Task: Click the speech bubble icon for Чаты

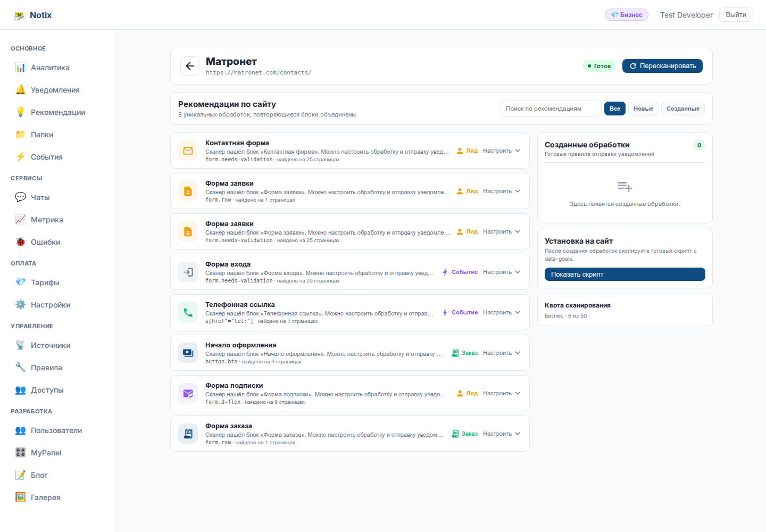Action: pyautogui.click(x=20, y=197)
